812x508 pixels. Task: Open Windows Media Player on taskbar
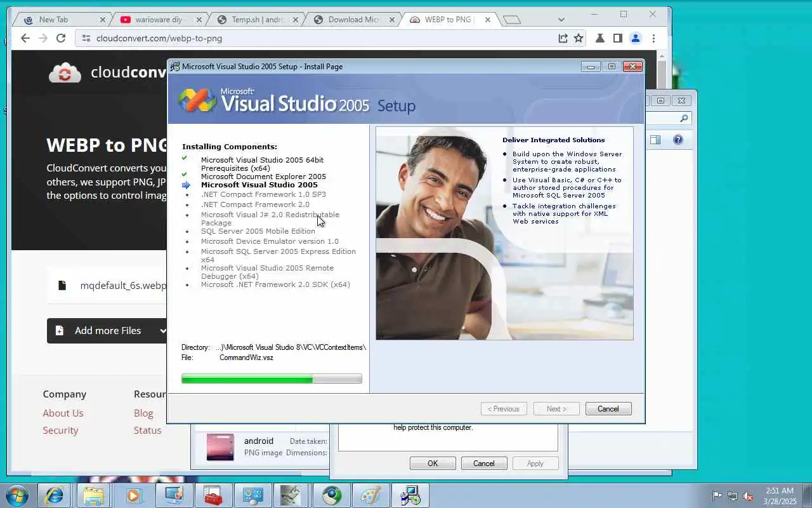tap(133, 495)
